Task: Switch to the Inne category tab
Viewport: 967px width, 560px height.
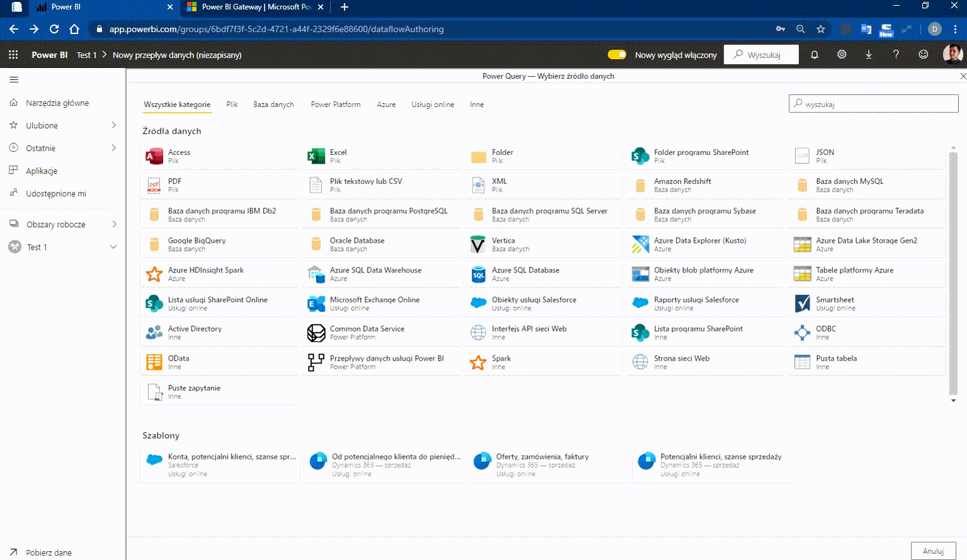Action: pyautogui.click(x=477, y=104)
